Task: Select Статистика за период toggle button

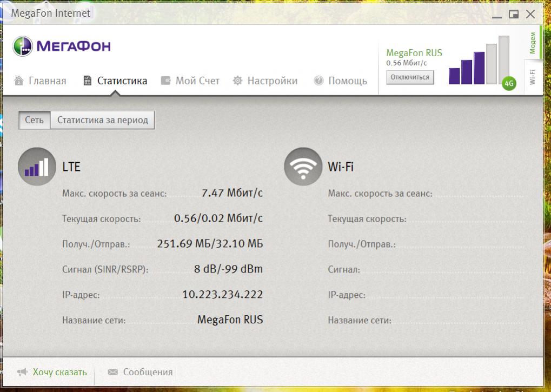Action: tap(103, 120)
